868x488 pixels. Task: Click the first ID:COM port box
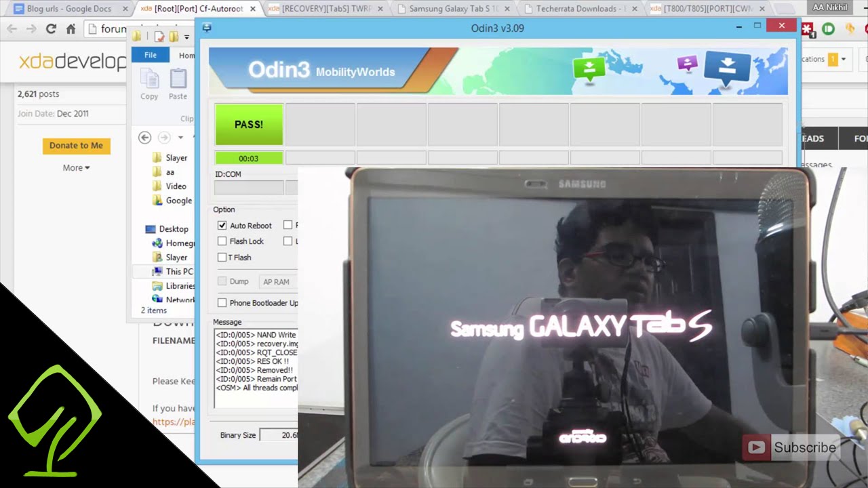click(x=249, y=188)
